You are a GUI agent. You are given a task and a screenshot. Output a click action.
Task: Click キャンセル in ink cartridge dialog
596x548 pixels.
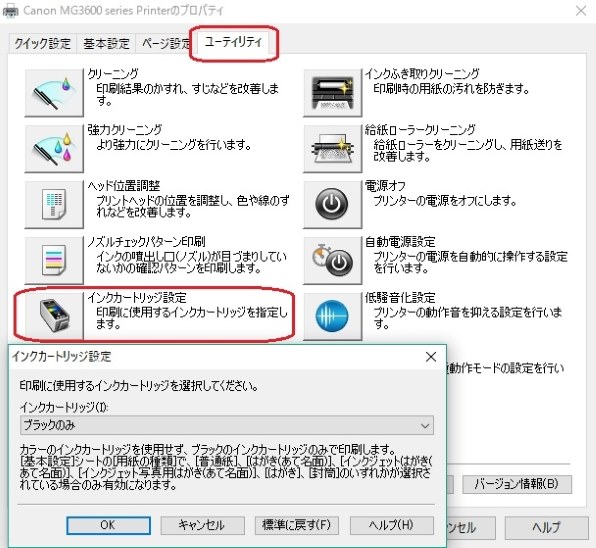(202, 525)
